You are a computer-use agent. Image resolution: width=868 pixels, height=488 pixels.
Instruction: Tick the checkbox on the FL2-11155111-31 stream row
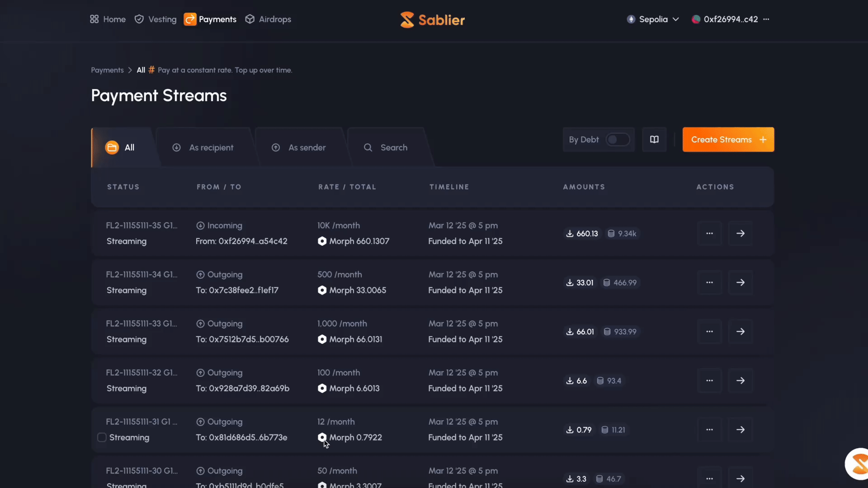click(101, 437)
